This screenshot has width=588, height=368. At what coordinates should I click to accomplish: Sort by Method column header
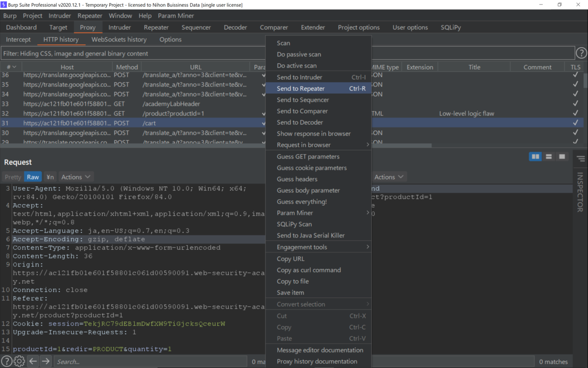pos(127,67)
